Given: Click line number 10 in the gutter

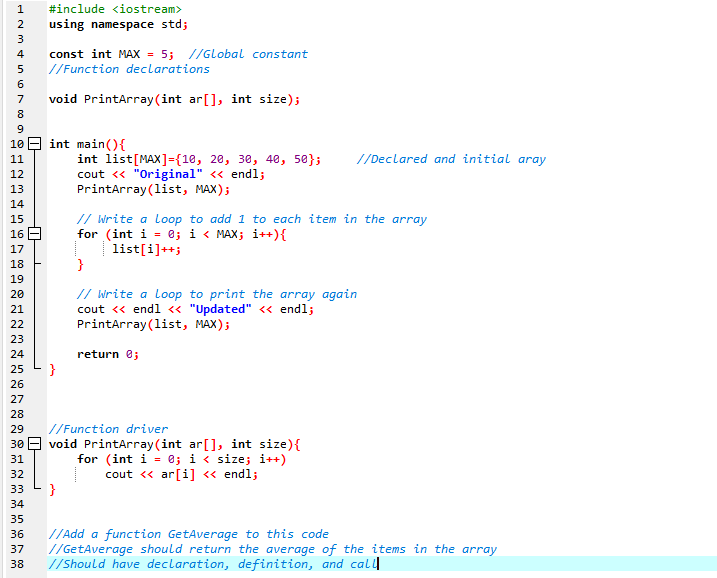Looking at the screenshot, I should (17, 144).
